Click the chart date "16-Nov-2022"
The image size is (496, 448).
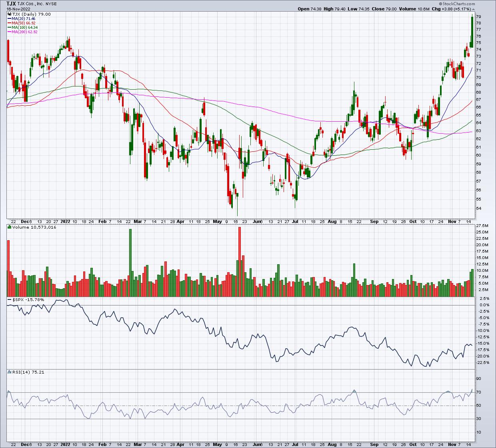(18, 9)
